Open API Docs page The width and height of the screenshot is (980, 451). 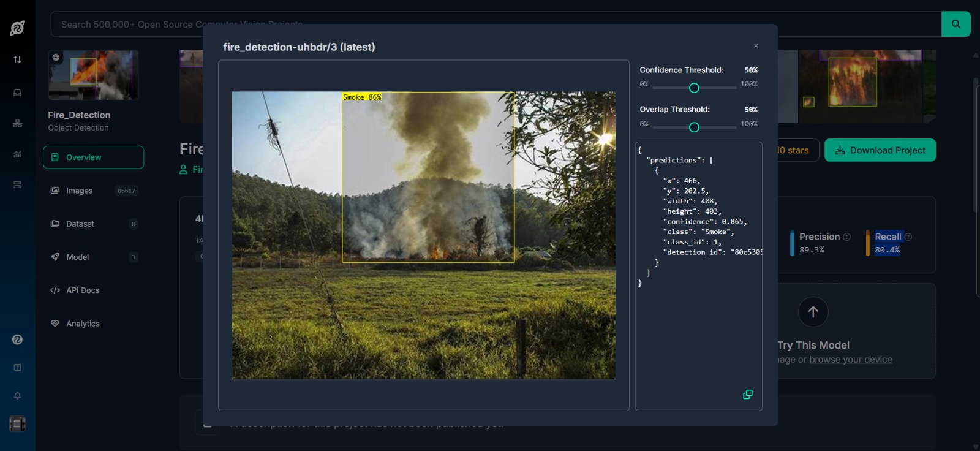tap(93, 290)
